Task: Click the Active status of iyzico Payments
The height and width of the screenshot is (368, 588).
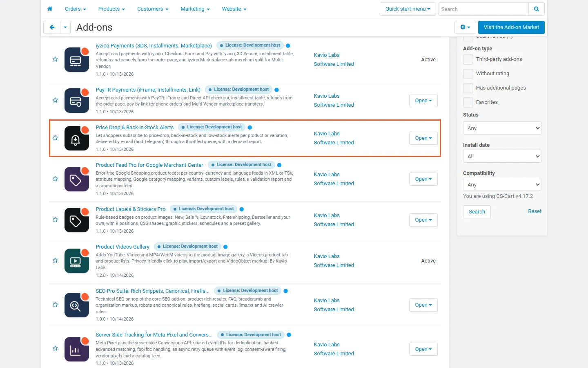Action: [428, 60]
